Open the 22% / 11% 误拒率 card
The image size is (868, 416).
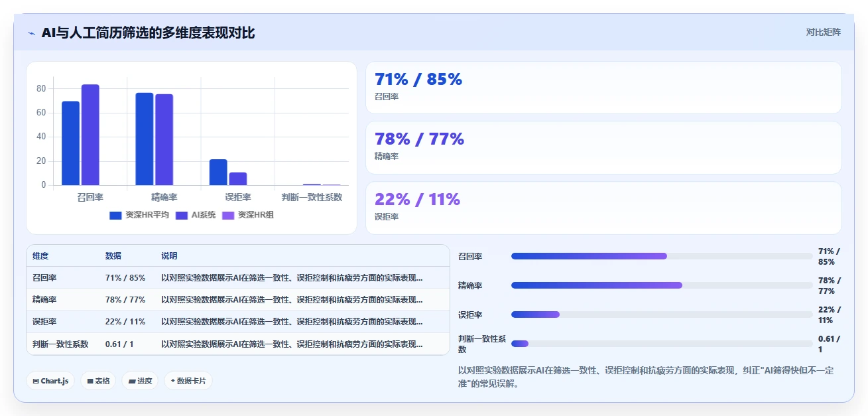[603, 208]
